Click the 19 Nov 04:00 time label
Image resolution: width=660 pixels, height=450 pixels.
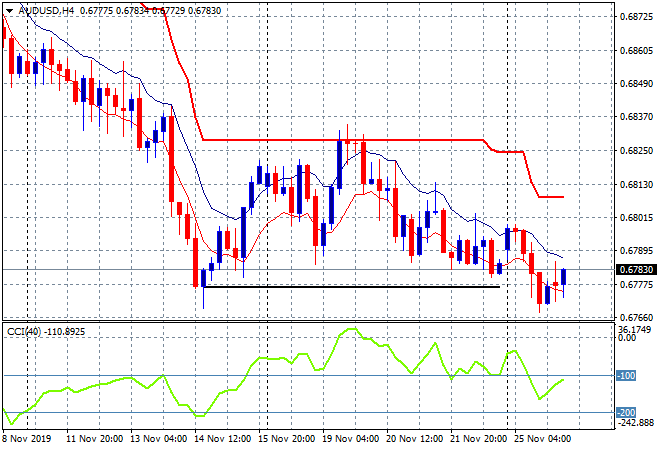coord(351,439)
